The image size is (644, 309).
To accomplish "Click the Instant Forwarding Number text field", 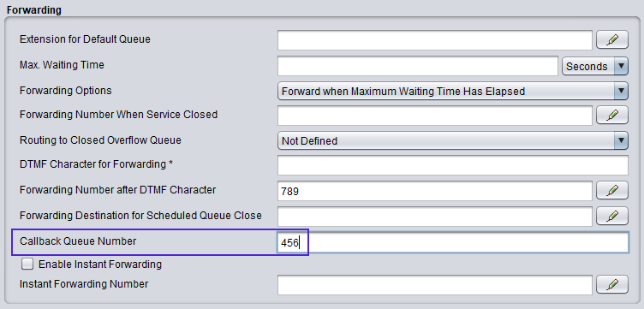I will [435, 285].
